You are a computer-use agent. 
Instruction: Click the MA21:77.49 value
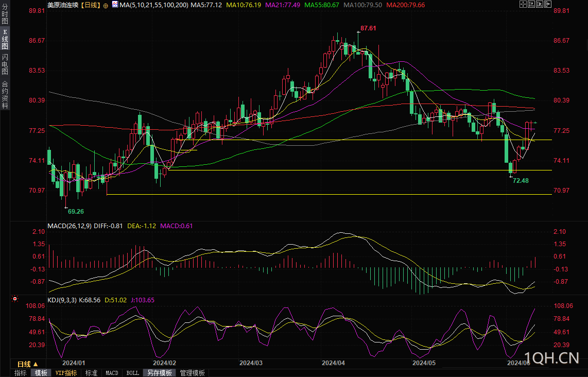point(283,5)
